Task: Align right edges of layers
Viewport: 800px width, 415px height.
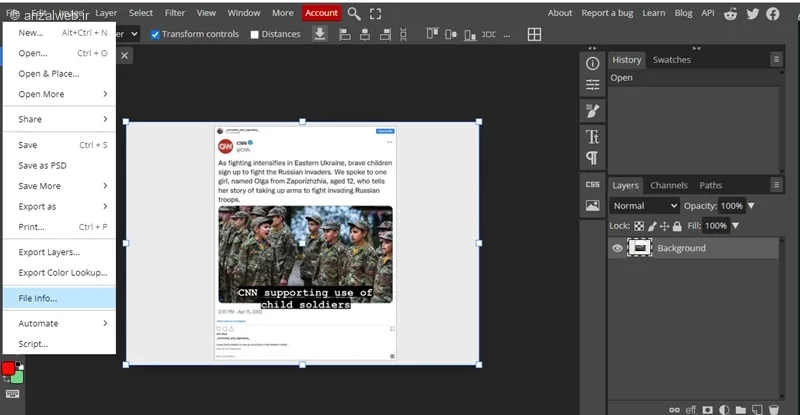Action: pyautogui.click(x=385, y=34)
